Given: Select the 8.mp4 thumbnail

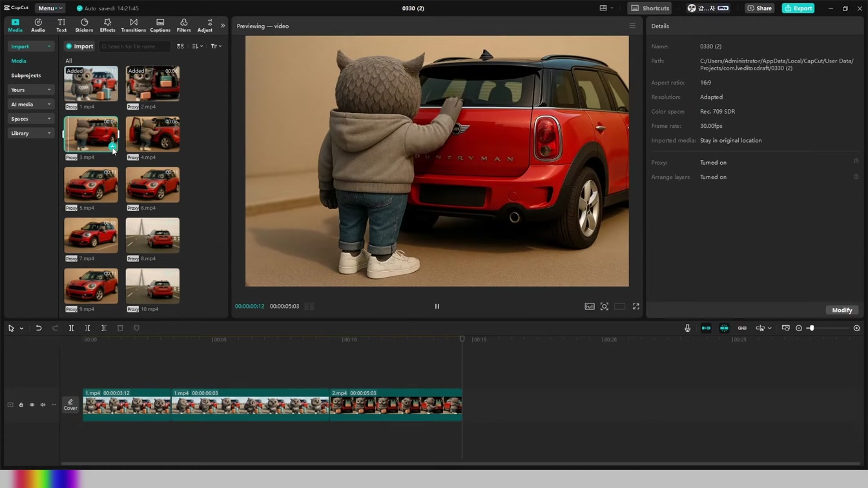Looking at the screenshot, I should point(152,236).
